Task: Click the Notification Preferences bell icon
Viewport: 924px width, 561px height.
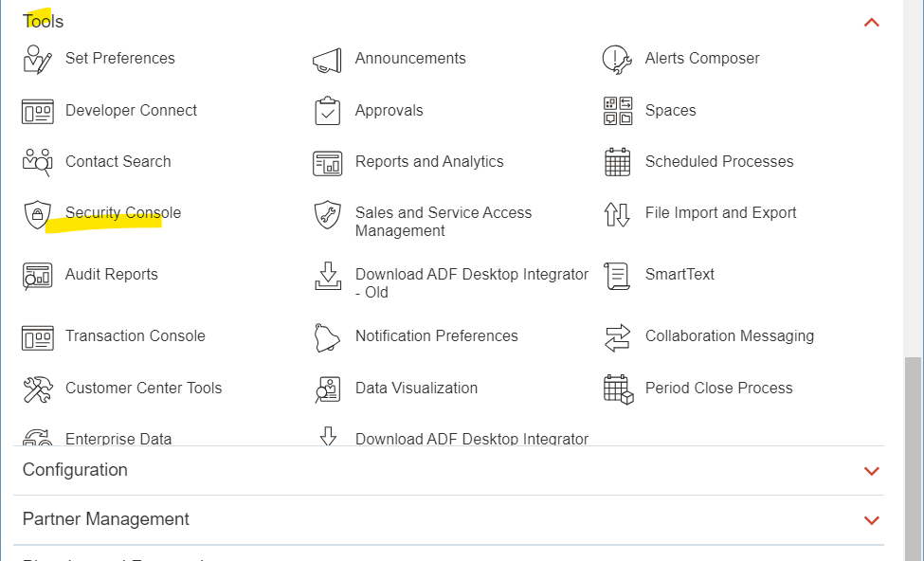Action: 327,336
